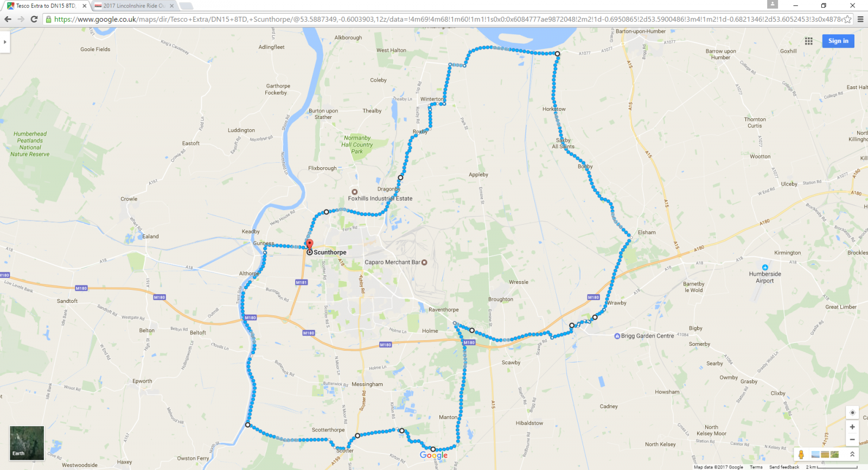Toggle the Earth satellite view thumbnail
Viewport: 868px width, 470px height.
pos(27,443)
